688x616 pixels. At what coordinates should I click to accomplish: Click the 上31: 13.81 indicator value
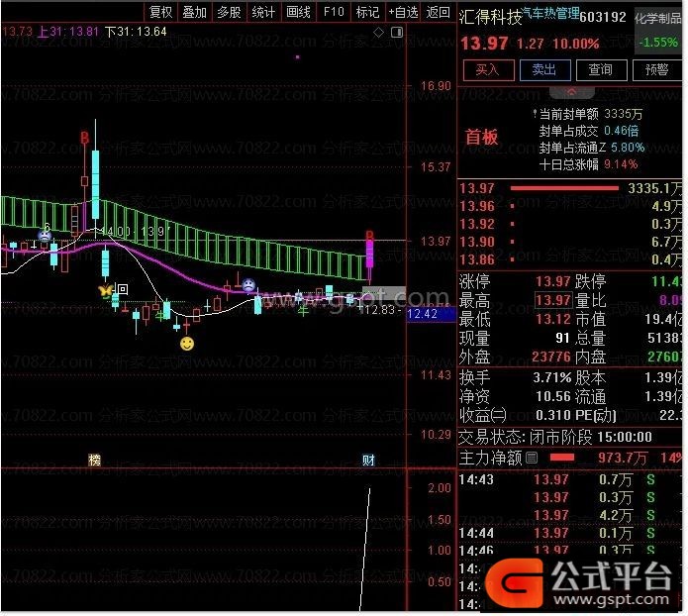tap(68, 32)
